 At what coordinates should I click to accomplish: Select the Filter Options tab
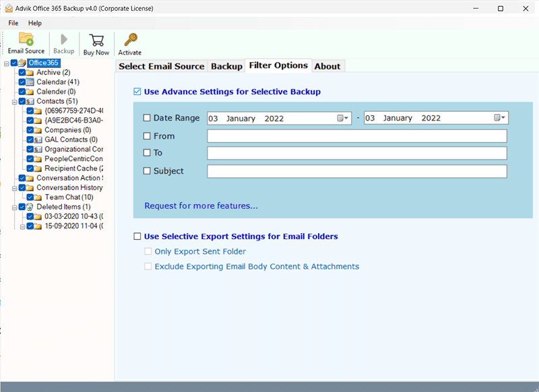[278, 65]
